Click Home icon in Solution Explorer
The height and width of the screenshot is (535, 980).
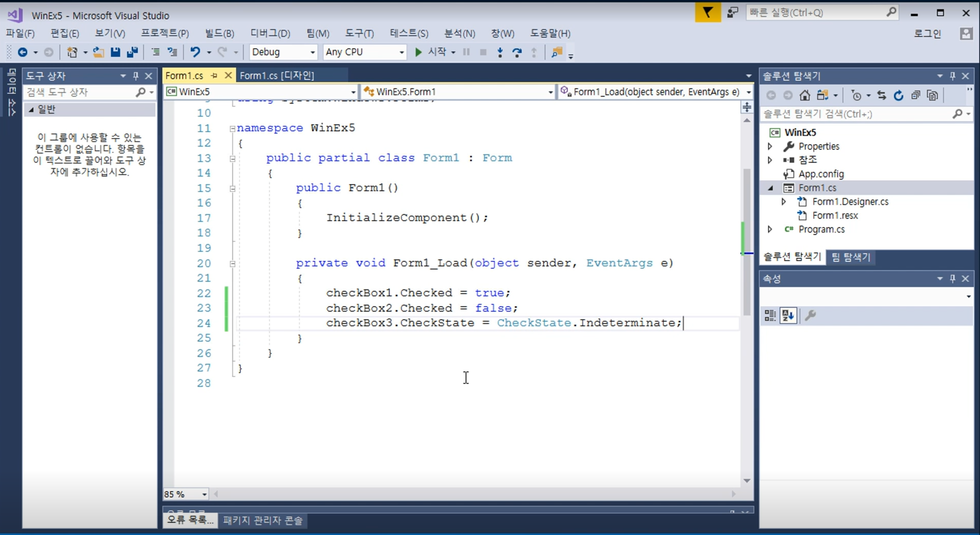coord(805,95)
